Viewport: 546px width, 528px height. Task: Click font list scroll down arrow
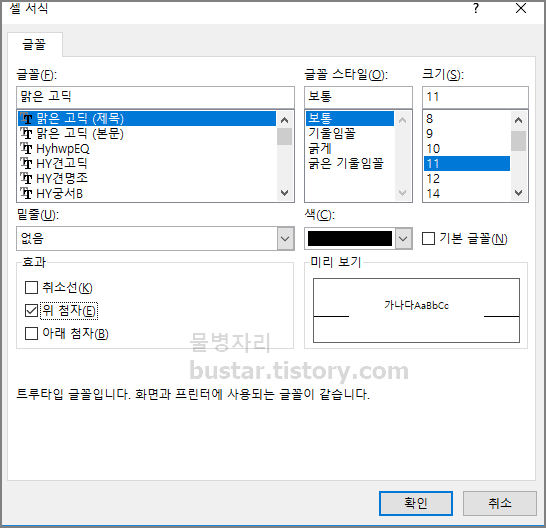coord(284,193)
